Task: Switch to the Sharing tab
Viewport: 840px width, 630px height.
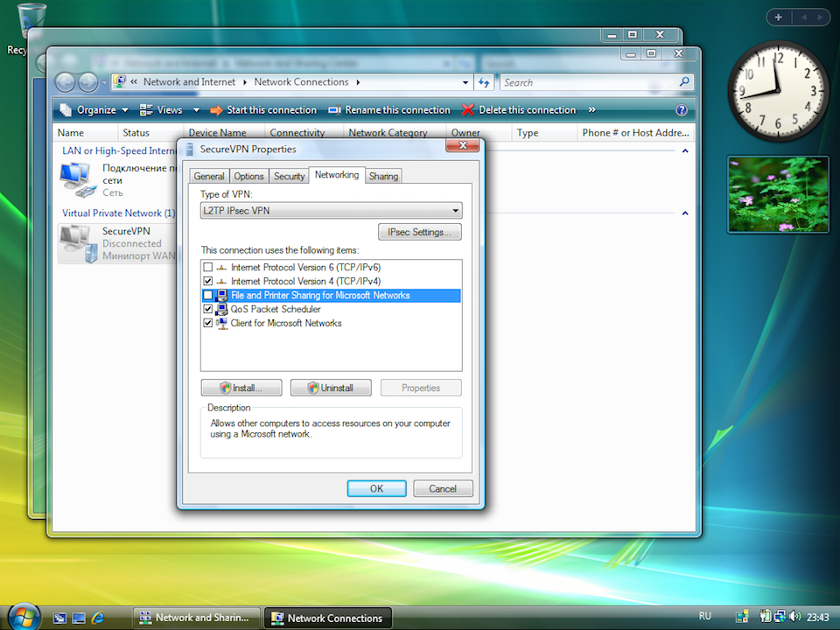Action: pos(383,176)
